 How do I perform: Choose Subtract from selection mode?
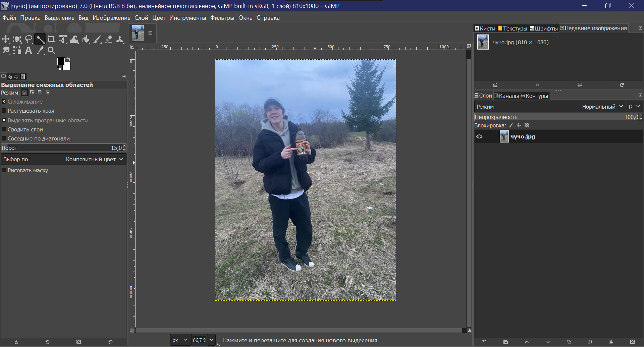click(x=40, y=92)
